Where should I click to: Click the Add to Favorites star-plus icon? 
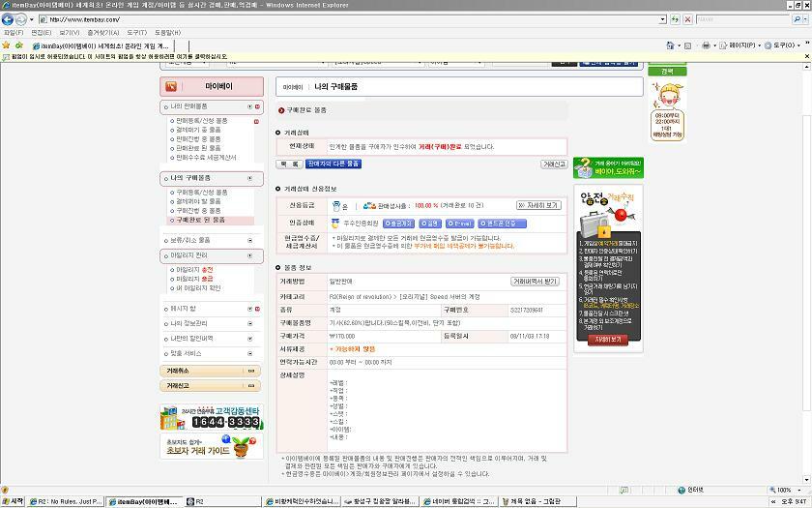tap(19, 45)
